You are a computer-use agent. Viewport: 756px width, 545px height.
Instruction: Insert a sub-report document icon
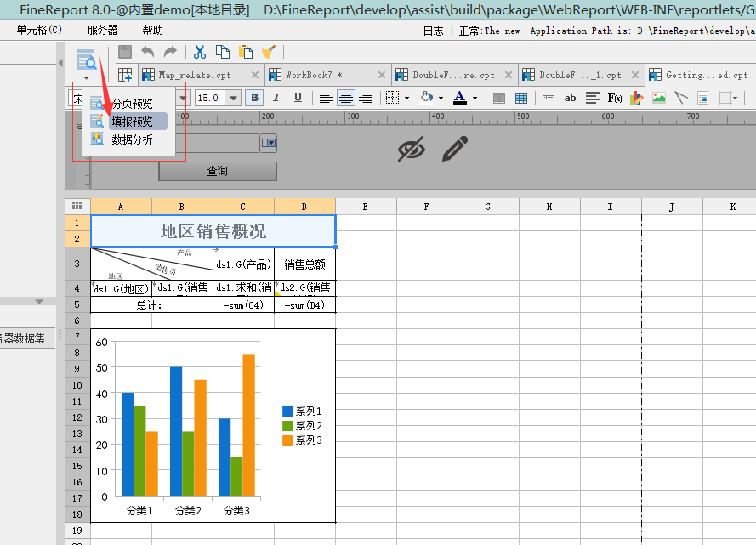click(x=703, y=98)
